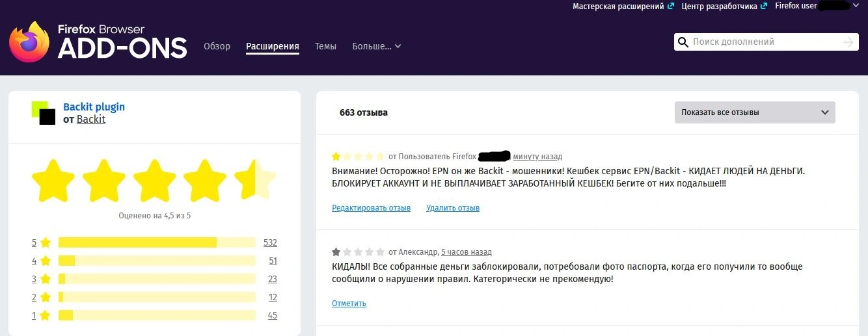The width and height of the screenshot is (868, 336).
Task: Click star icon in 2-star rating row
Action: (x=45, y=297)
